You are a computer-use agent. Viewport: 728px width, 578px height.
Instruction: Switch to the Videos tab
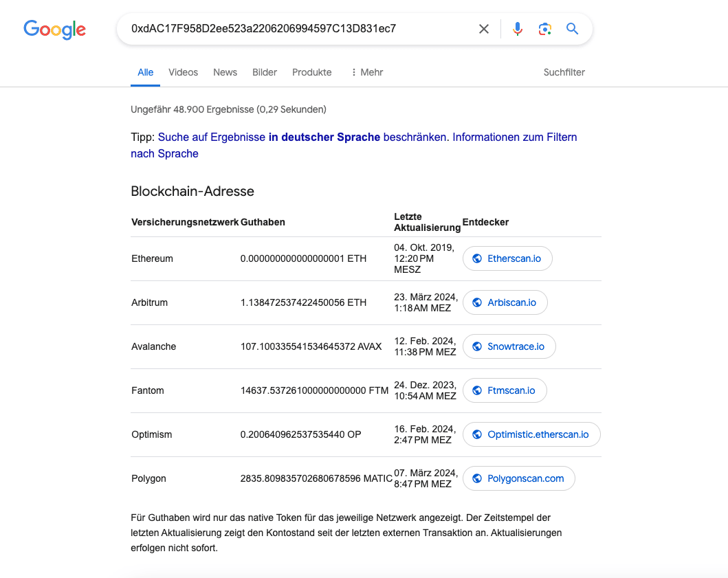click(183, 72)
